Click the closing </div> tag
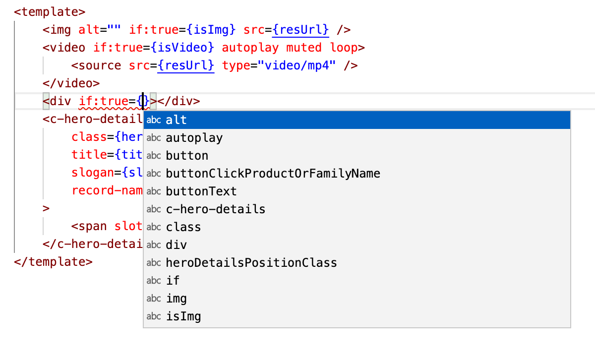 coord(178,101)
